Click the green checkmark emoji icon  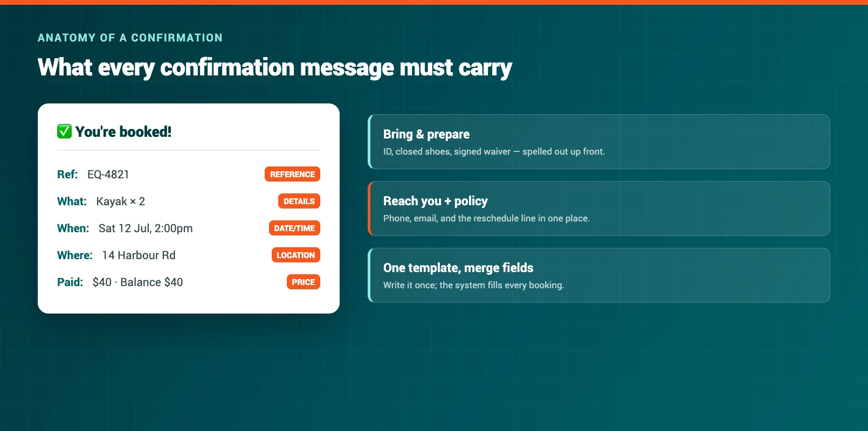(x=64, y=131)
